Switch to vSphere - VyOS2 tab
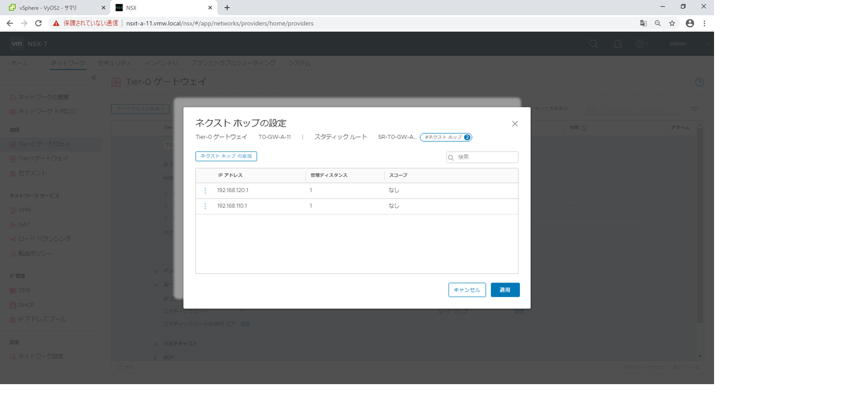This screenshot has height=402, width=868. click(55, 8)
